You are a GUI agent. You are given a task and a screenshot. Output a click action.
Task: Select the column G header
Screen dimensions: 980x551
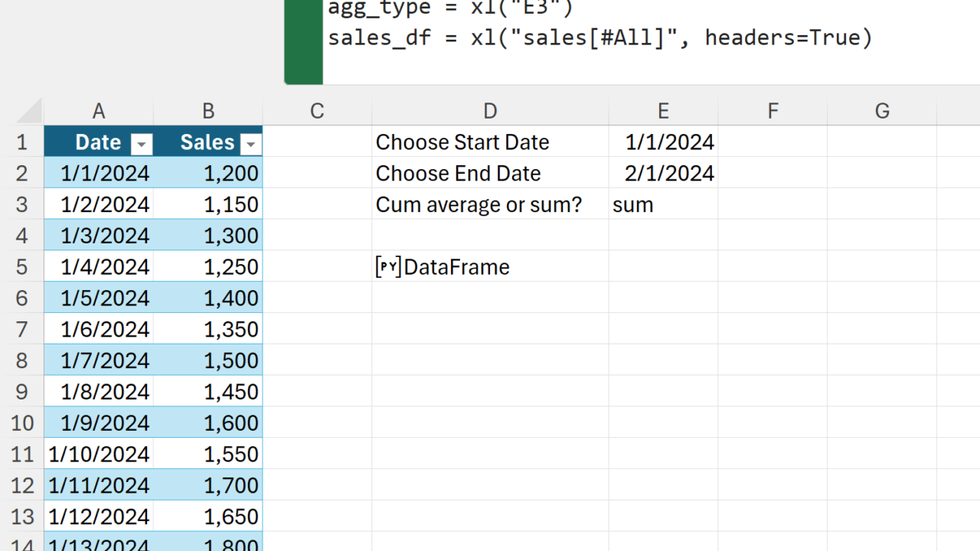(882, 112)
